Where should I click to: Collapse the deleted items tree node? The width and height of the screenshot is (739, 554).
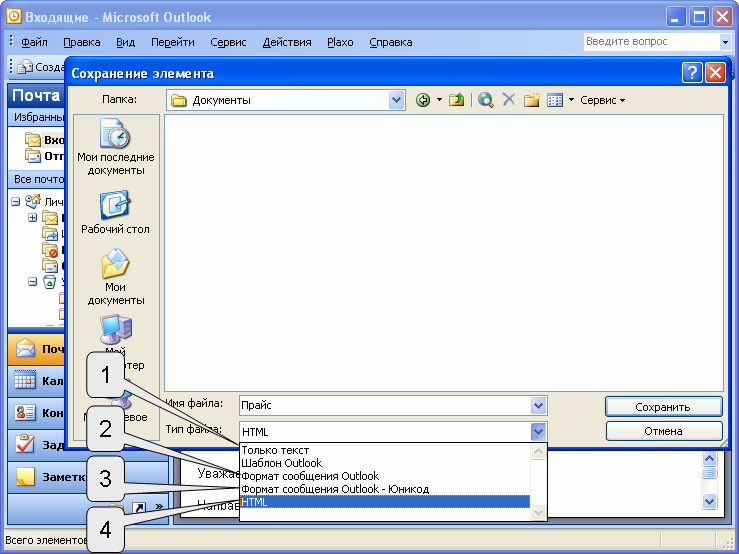[x=32, y=282]
